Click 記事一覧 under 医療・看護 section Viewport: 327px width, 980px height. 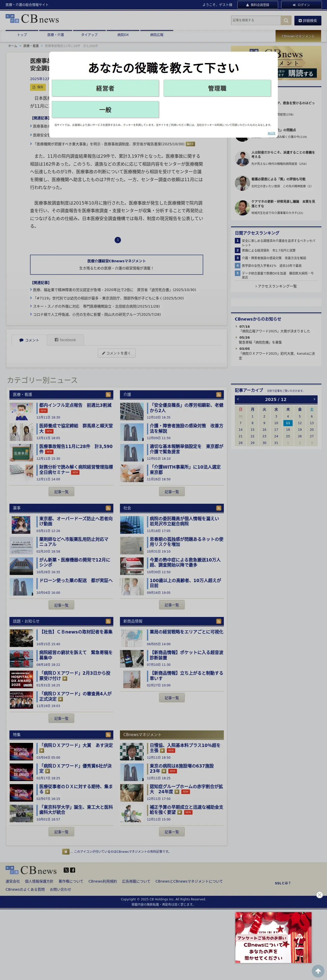pyautogui.click(x=61, y=492)
